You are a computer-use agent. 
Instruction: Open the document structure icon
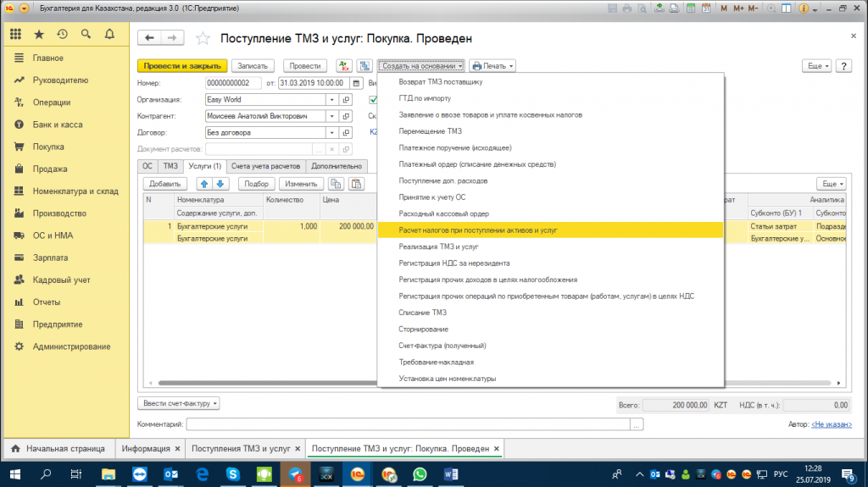coord(364,66)
